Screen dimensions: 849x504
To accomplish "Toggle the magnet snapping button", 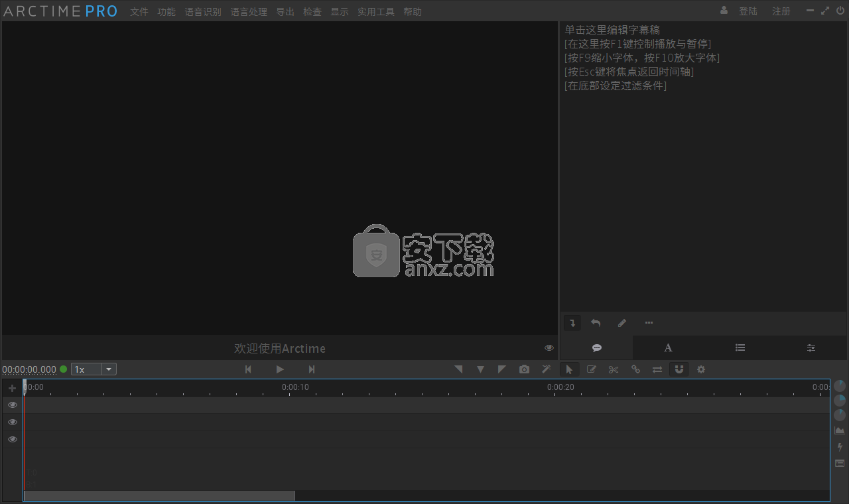I will coord(679,369).
